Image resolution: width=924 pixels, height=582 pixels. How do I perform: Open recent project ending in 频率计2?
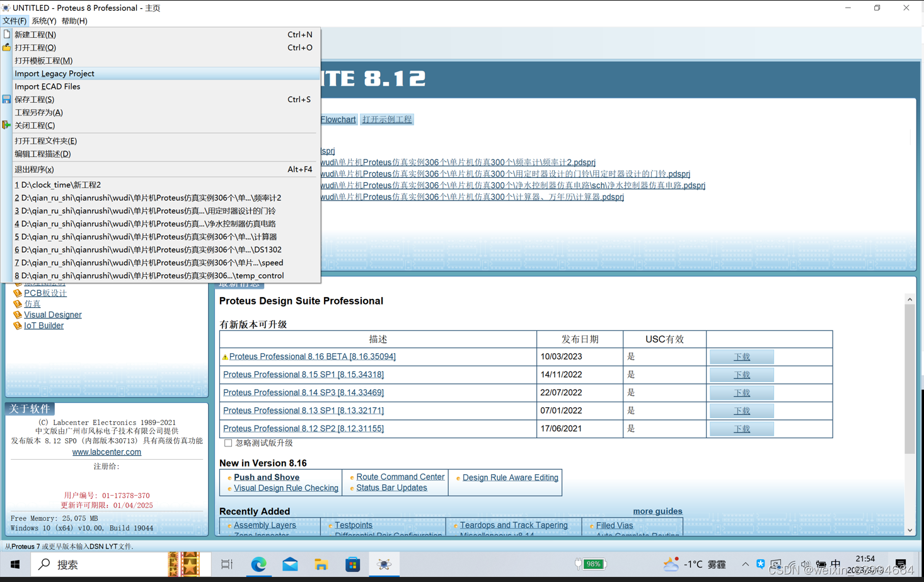click(x=166, y=198)
